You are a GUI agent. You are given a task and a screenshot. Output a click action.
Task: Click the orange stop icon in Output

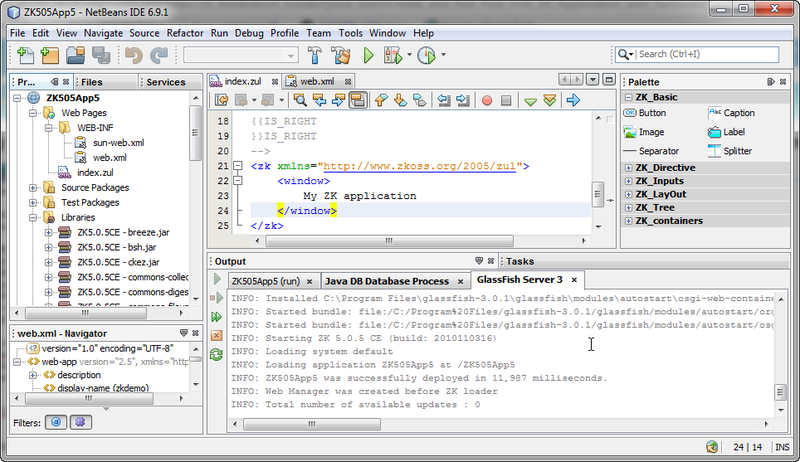point(216,335)
